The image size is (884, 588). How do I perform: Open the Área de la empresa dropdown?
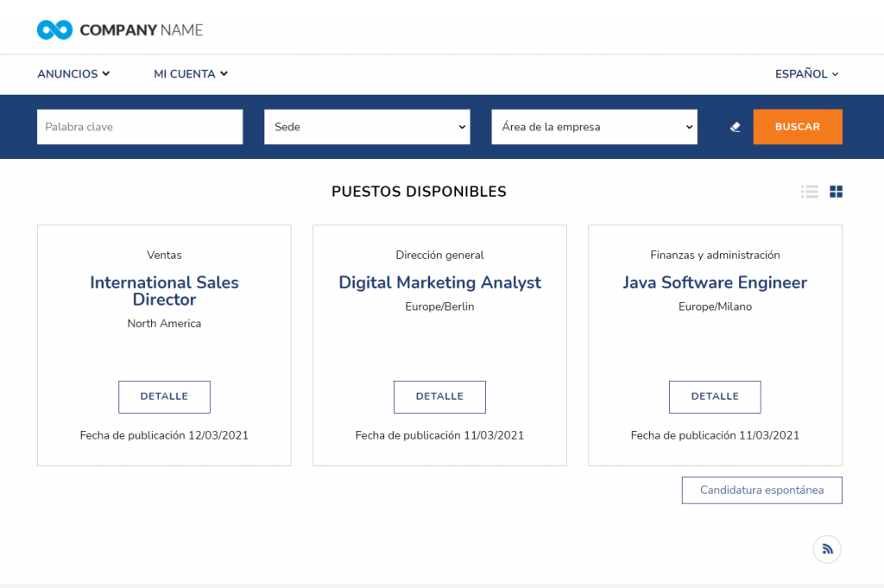594,127
